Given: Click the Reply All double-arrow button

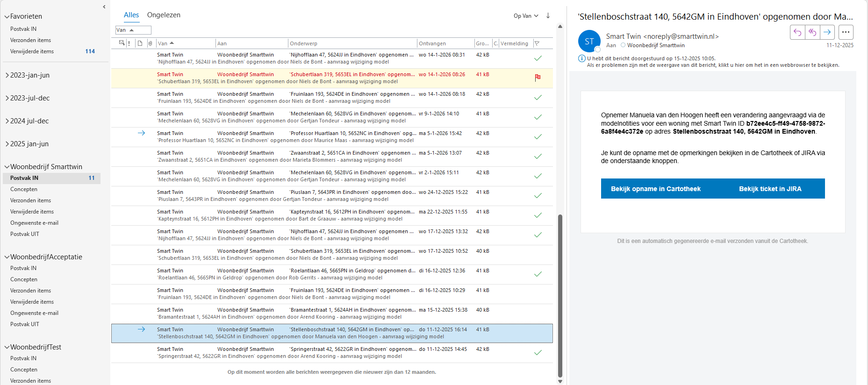Looking at the screenshot, I should (812, 32).
